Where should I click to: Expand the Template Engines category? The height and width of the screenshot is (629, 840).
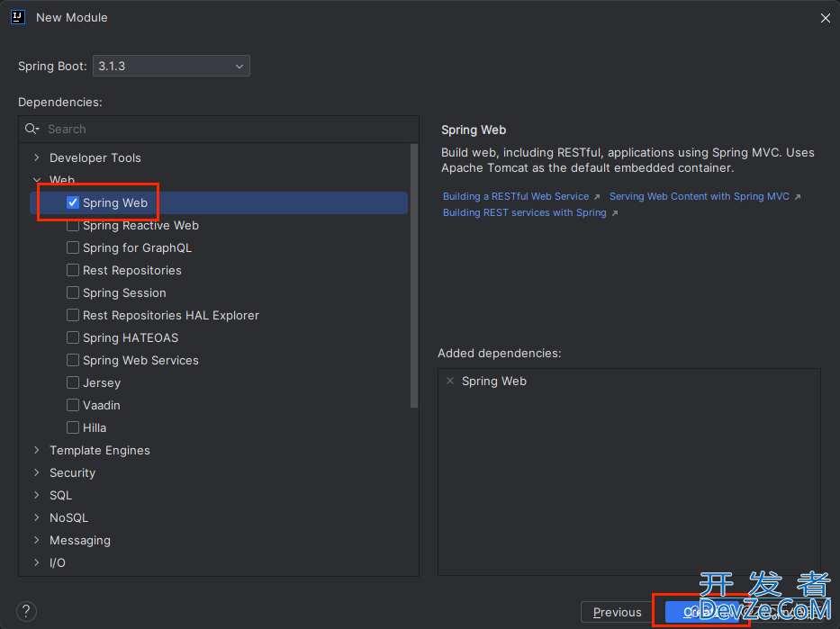click(36, 450)
